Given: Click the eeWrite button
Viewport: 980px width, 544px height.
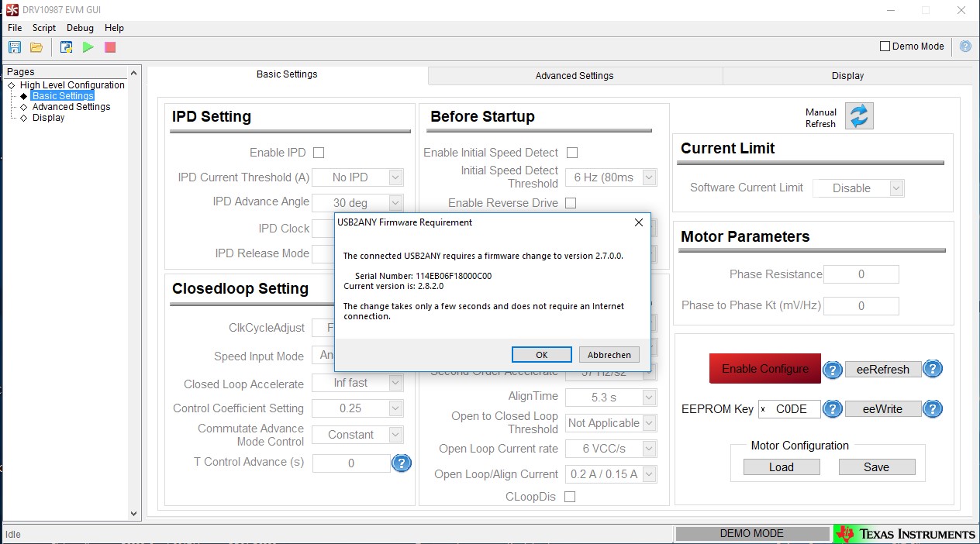Looking at the screenshot, I should pyautogui.click(x=883, y=409).
